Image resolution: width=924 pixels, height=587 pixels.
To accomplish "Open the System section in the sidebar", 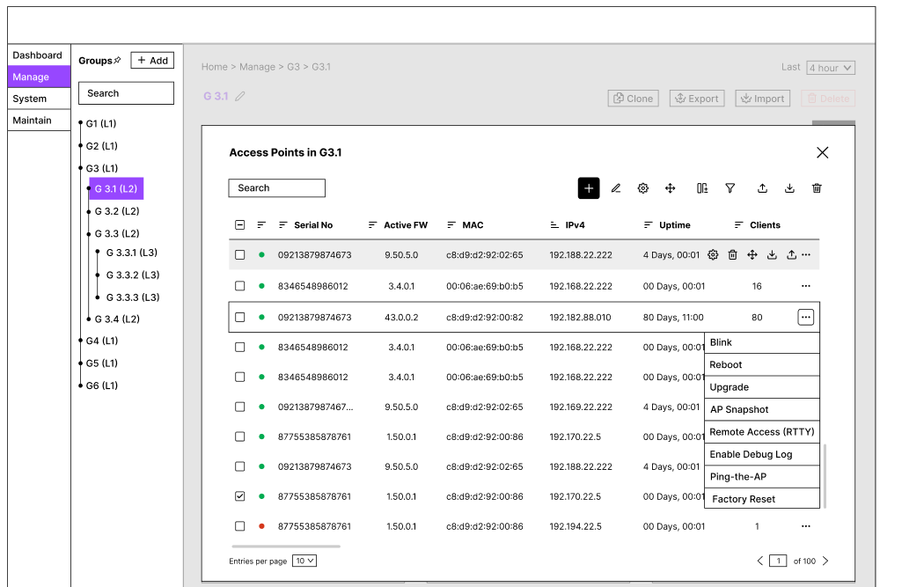I will pyautogui.click(x=39, y=99).
